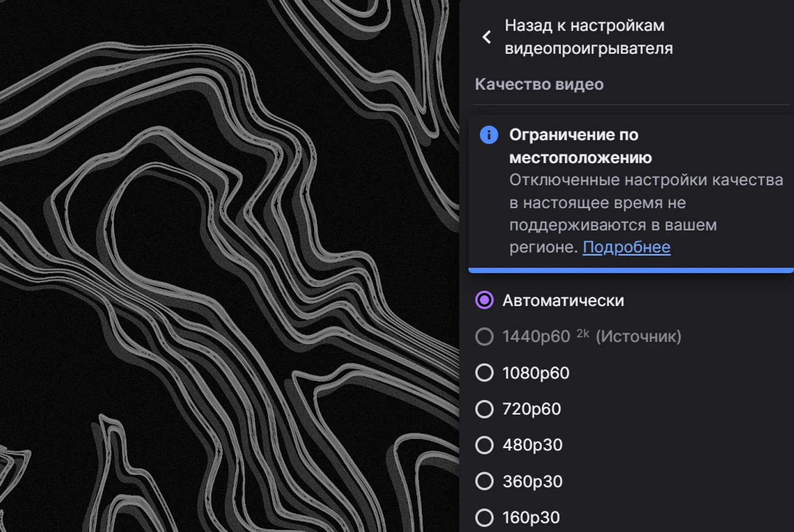Pick the 480p30 quality radio button
Image resolution: width=794 pixels, height=532 pixels.
(x=484, y=445)
